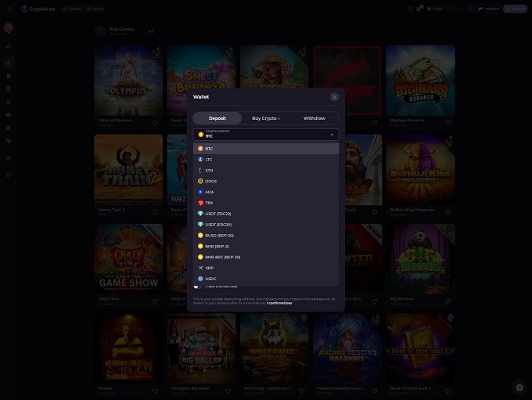Switch to the Buy Crypto tab
Viewport: 532px width, 400px height.
tap(266, 118)
